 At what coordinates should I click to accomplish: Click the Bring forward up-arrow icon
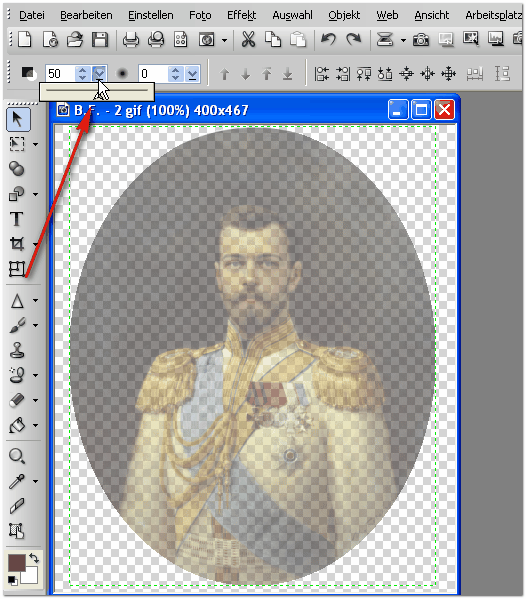[x=225, y=74]
